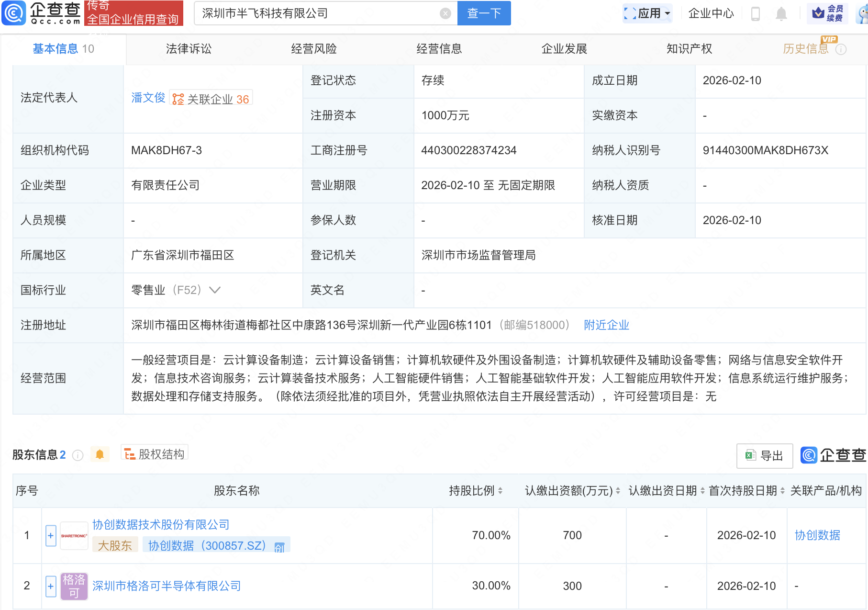
Task: Expand the 协创数据技术股份有限公司 shareholder row
Action: (51, 535)
